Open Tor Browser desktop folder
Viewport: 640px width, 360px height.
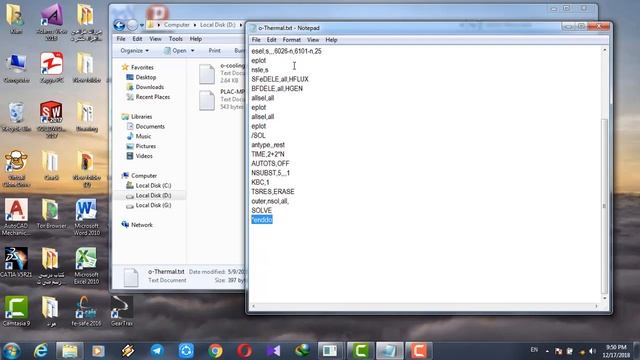51,213
